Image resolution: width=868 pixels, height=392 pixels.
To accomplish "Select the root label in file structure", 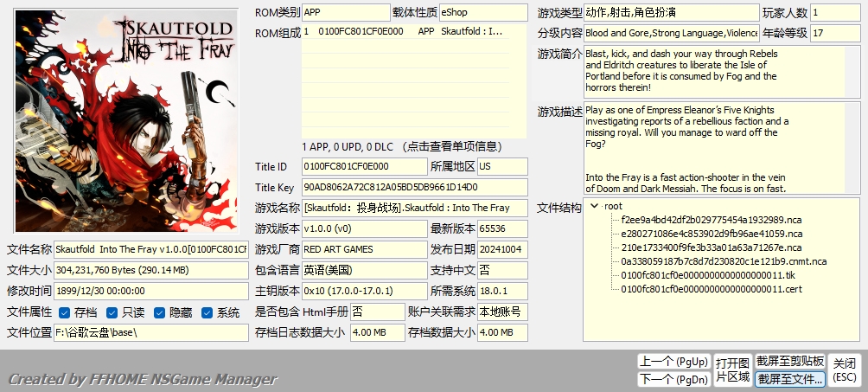I will [613, 206].
